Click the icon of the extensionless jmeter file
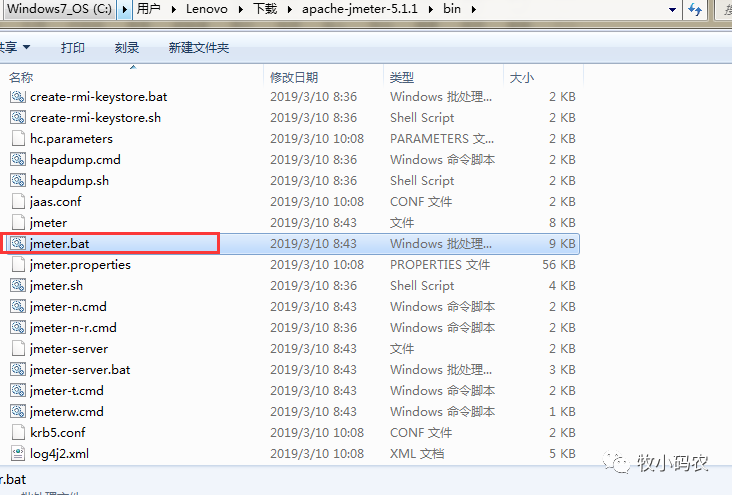This screenshot has height=495, width=732. click(x=18, y=223)
